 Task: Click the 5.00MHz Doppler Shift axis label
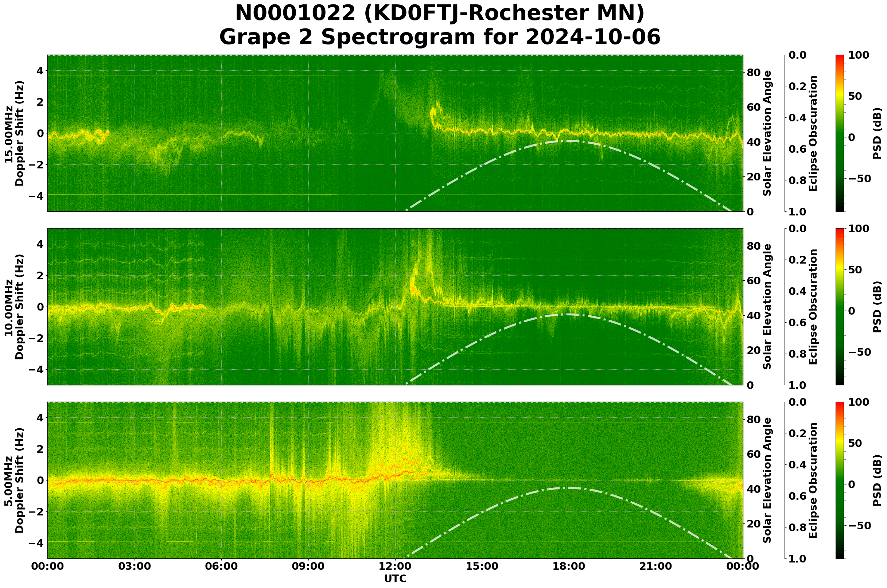[x=14, y=480]
